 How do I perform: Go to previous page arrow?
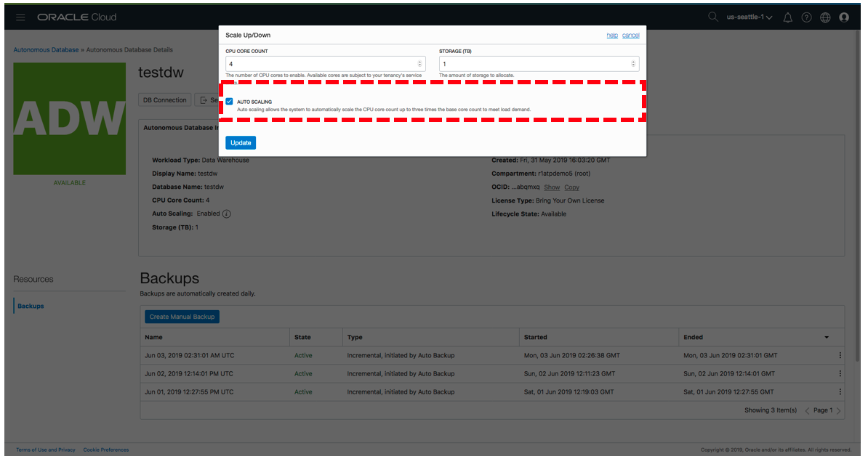[x=807, y=411]
